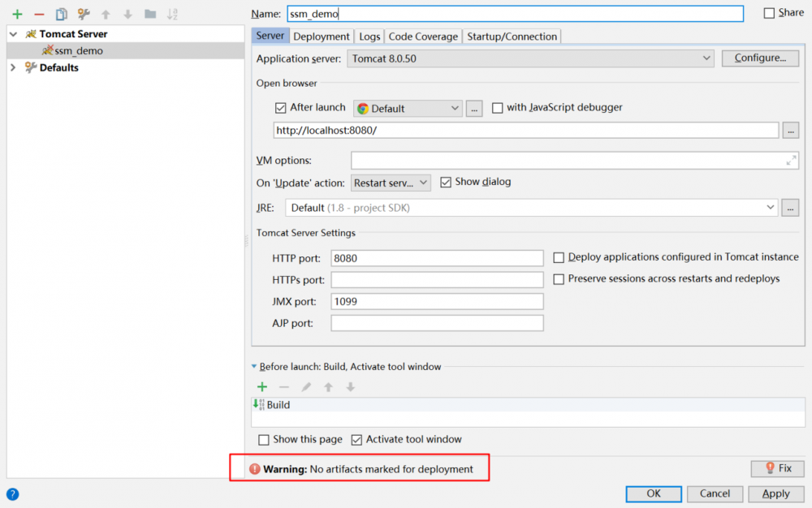Switch to the Server tab

coord(270,36)
